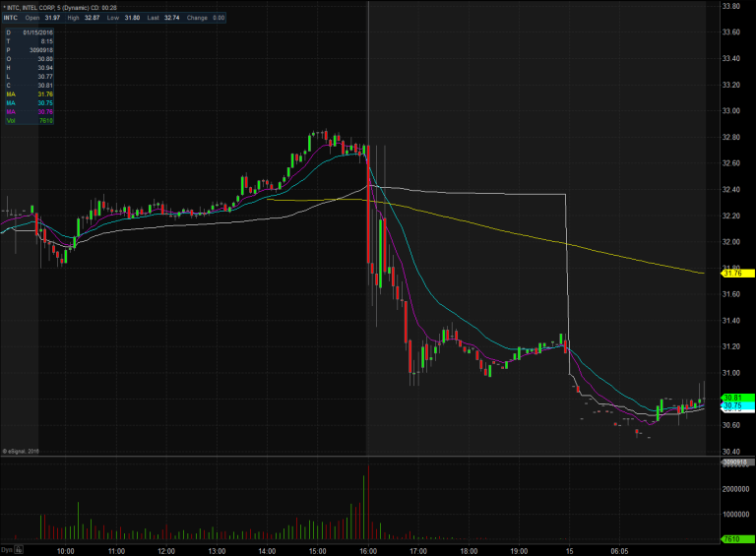Click the 06:05 time axis label
The image size is (756, 556).
point(620,550)
